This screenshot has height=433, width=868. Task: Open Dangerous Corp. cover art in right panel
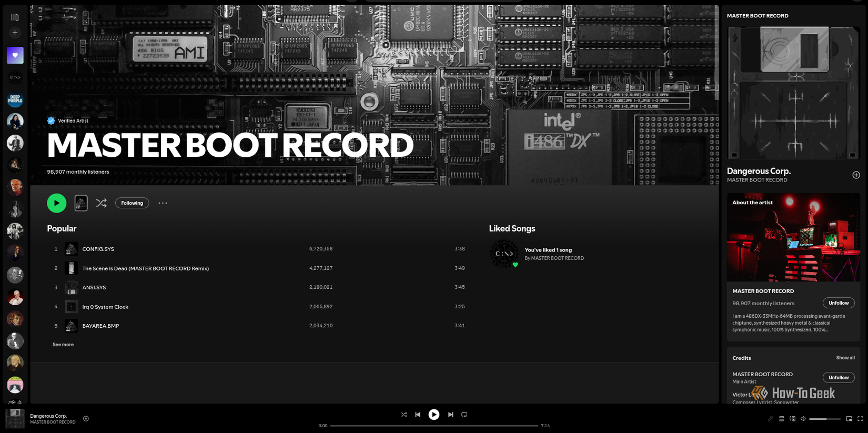point(793,93)
